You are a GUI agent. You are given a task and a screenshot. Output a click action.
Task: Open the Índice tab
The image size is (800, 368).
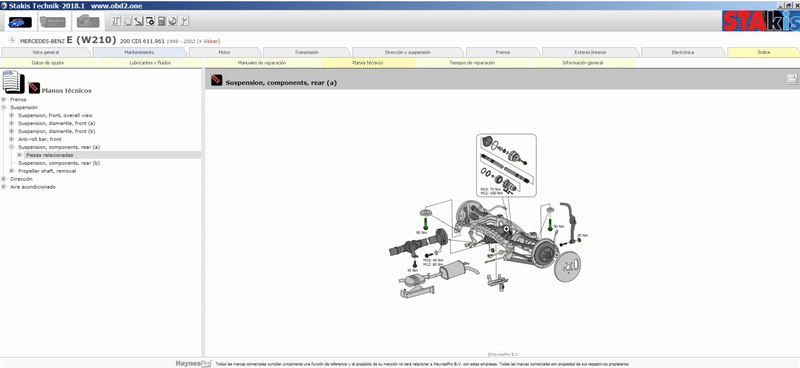764,52
